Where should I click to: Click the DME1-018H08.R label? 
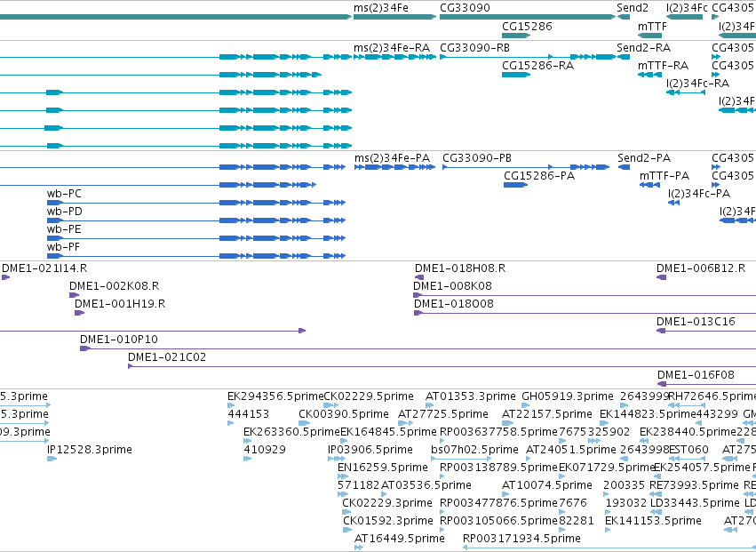[460, 268]
